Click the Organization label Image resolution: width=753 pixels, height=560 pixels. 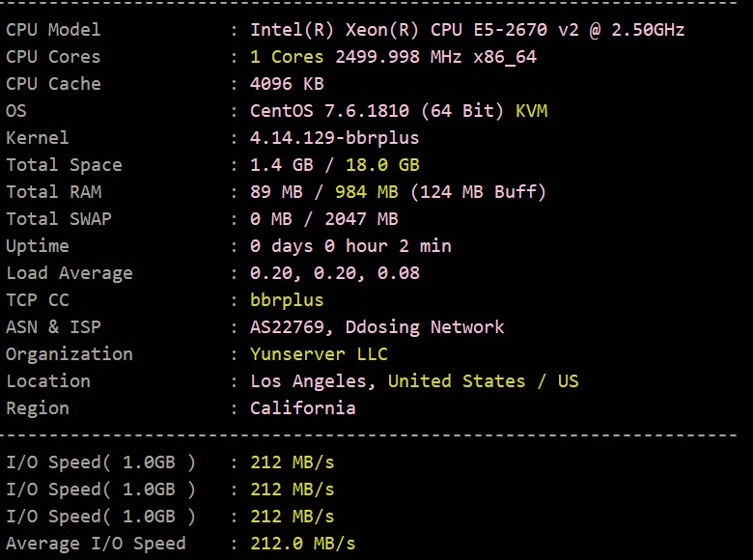pyautogui.click(x=70, y=354)
